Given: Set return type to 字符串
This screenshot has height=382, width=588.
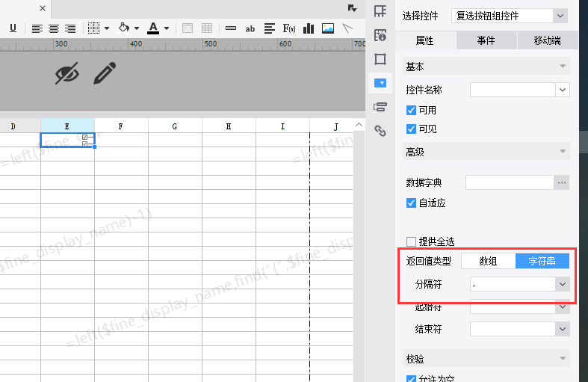Looking at the screenshot, I should point(542,261).
